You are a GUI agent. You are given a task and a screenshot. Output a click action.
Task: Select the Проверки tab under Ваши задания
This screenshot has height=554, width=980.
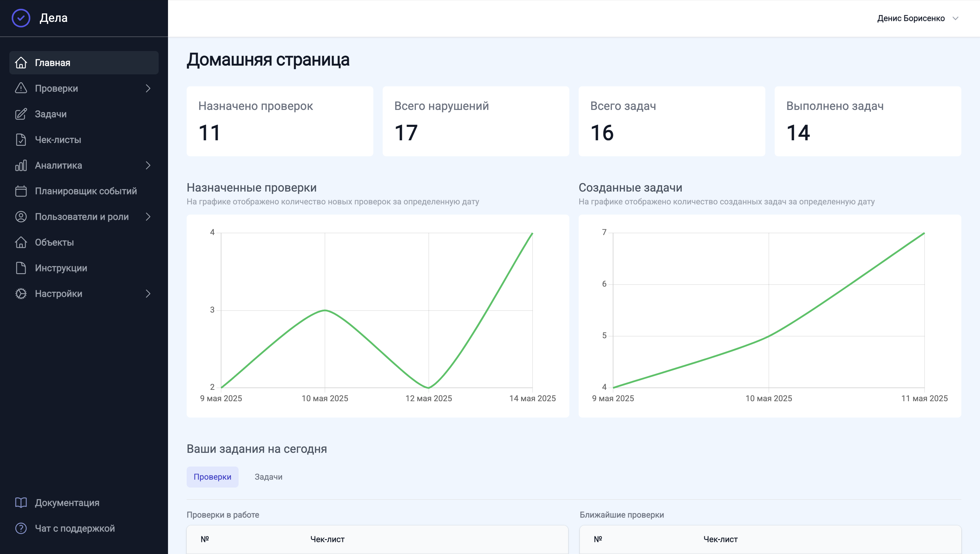[x=212, y=477]
